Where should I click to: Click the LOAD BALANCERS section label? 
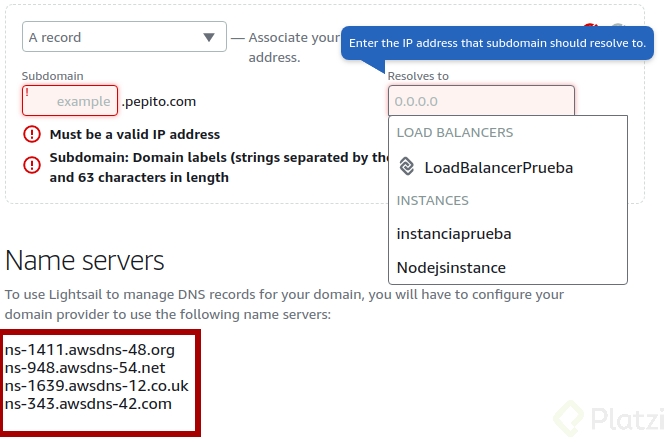point(455,133)
